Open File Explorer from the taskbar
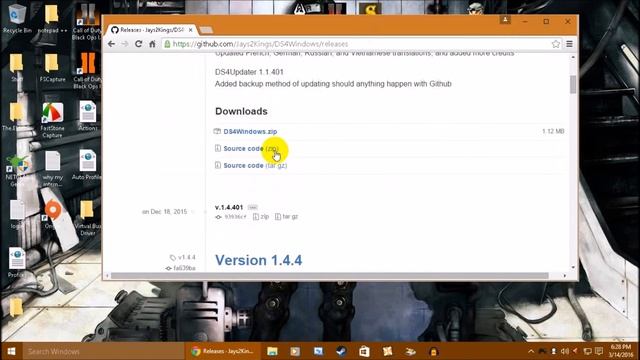The image size is (640, 360). (x=272, y=351)
